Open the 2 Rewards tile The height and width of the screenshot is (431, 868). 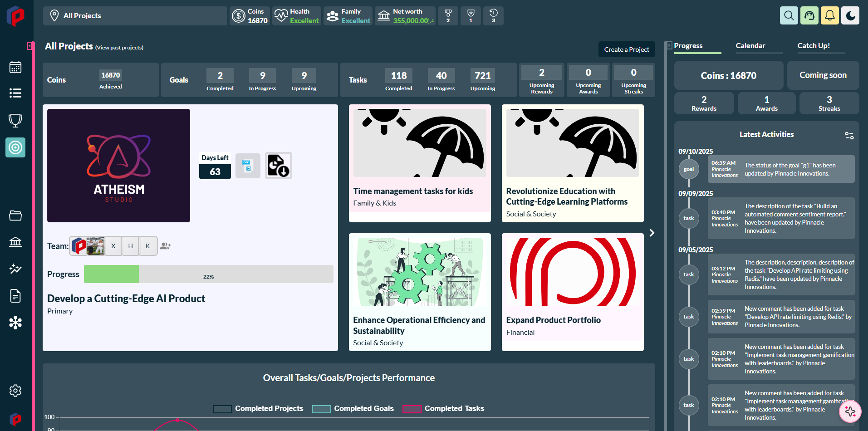(704, 103)
